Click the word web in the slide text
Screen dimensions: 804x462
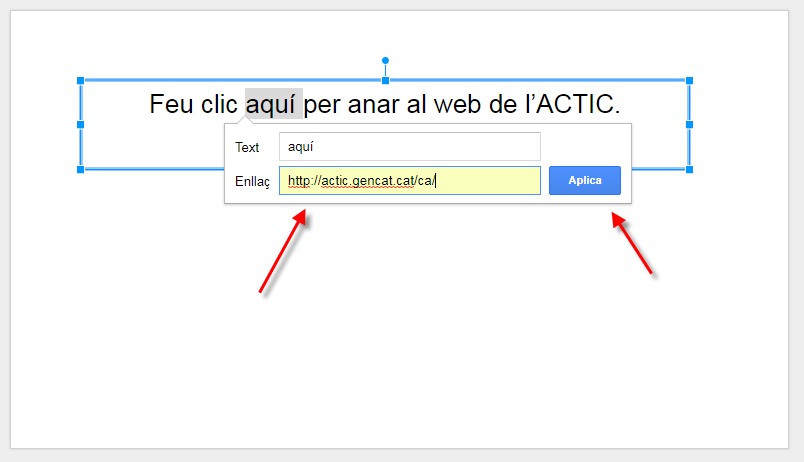click(x=457, y=104)
